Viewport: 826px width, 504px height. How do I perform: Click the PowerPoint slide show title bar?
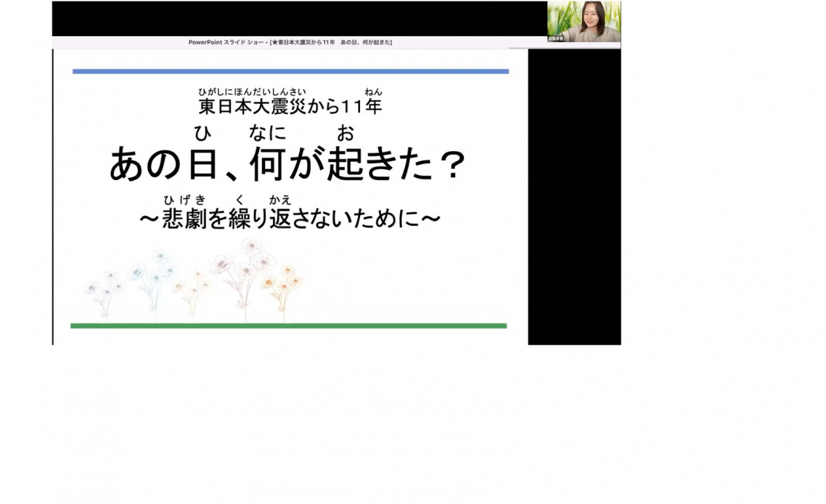tap(290, 43)
